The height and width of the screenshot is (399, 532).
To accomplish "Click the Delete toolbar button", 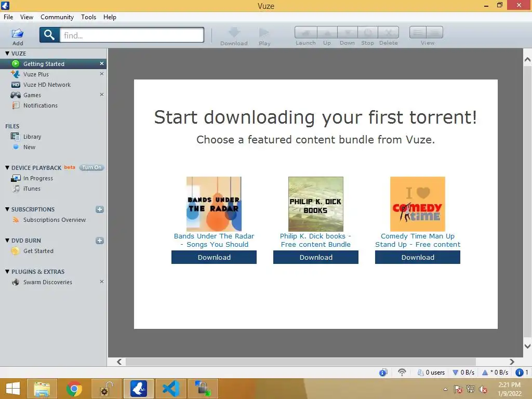I will tap(388, 33).
